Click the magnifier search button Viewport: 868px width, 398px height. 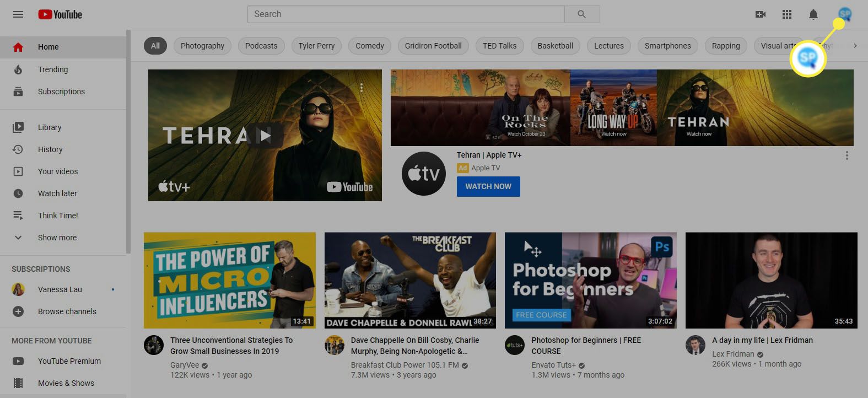(582, 14)
